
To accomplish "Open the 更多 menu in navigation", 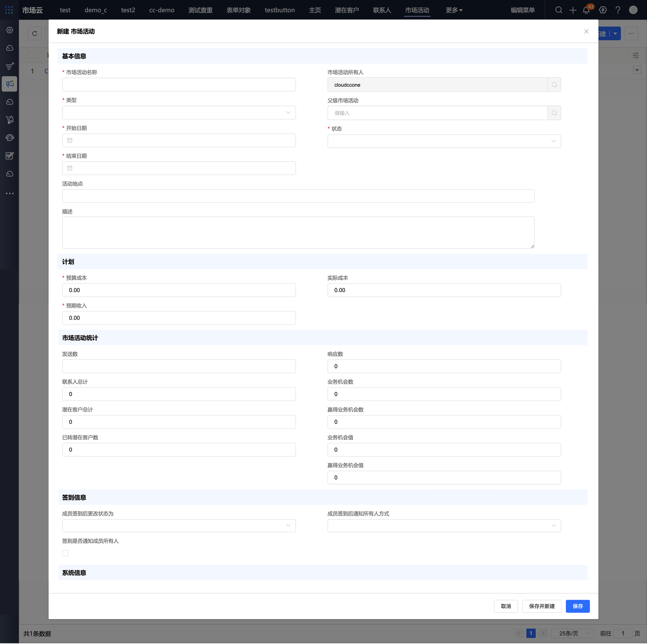I will [454, 10].
